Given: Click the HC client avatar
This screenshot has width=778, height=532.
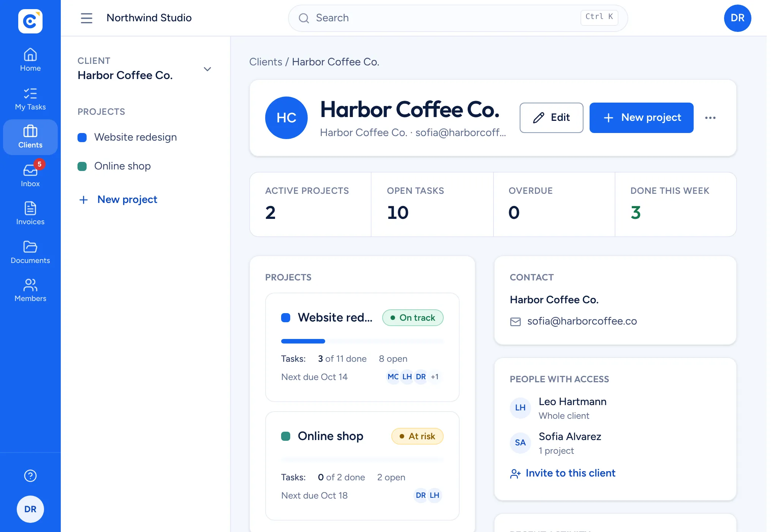Looking at the screenshot, I should pos(286,118).
